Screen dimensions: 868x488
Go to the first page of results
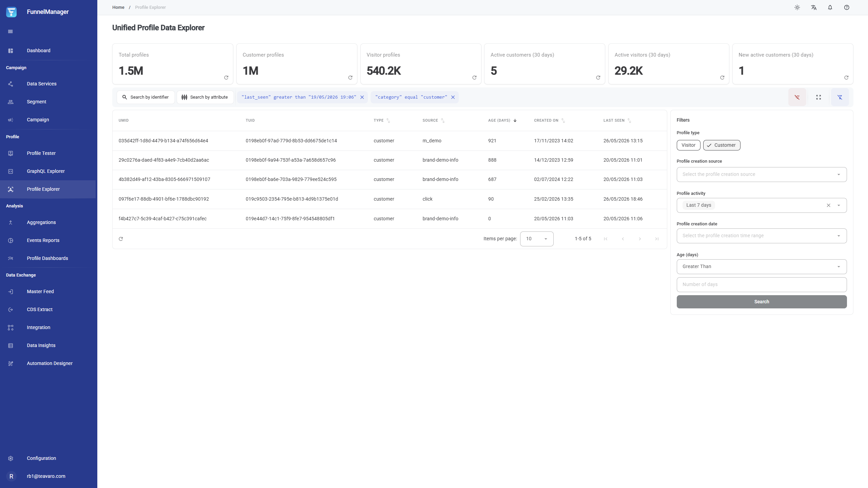tap(606, 239)
